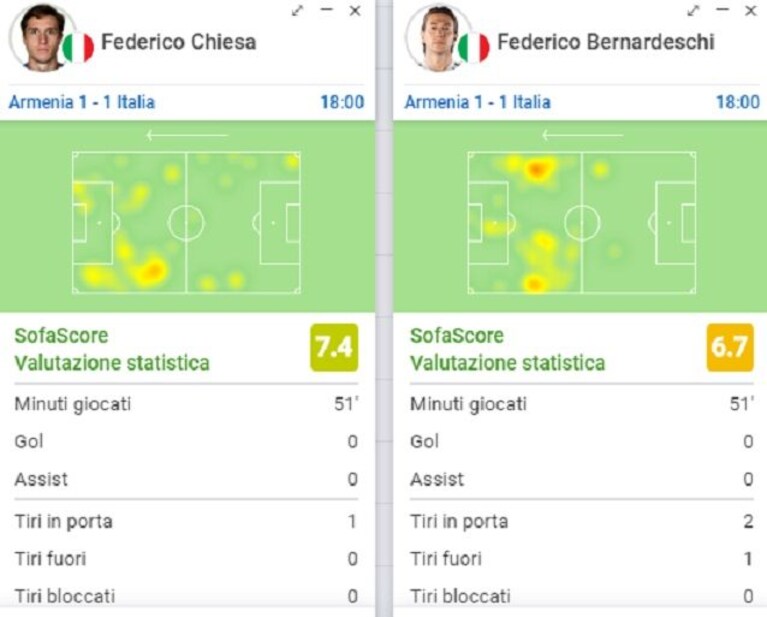Click Federico Bernardeschi's player photo

[x=438, y=37]
